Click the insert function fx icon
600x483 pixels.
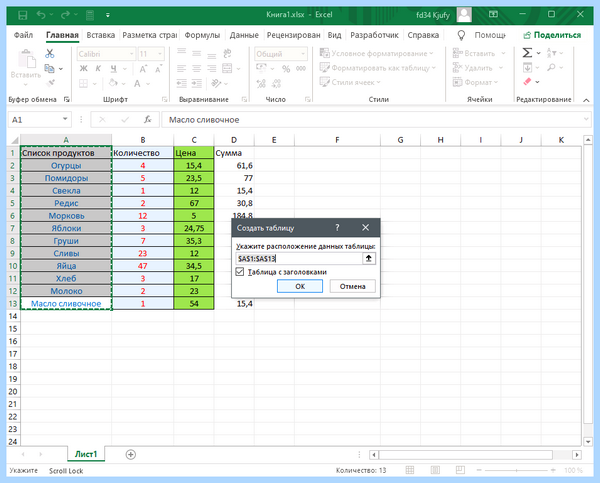click(148, 120)
